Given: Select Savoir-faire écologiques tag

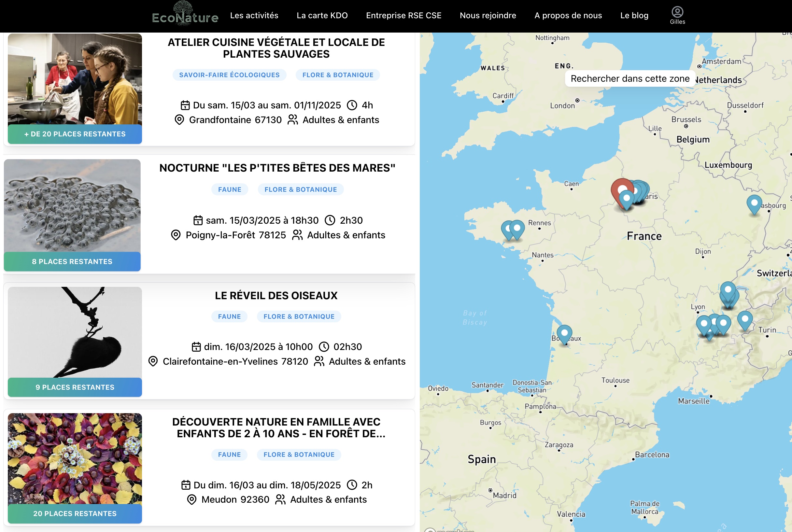Looking at the screenshot, I should (229, 75).
